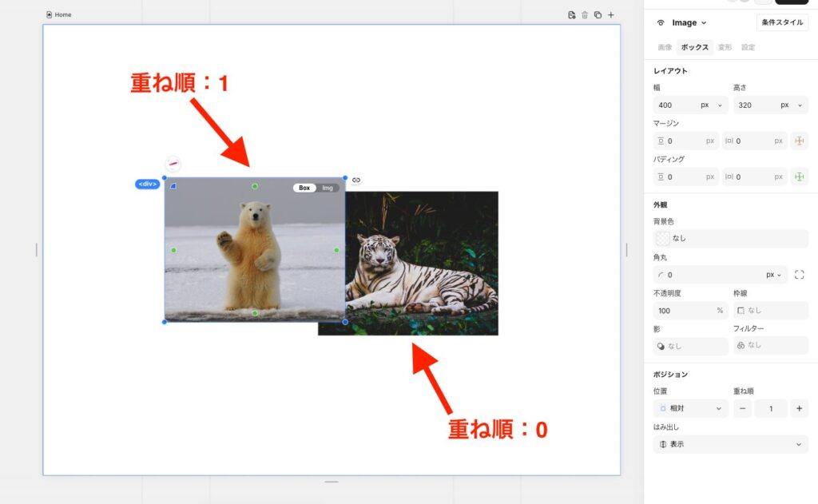Viewport: 818px width, 504px height.
Task: Toggle the visibility eye icon next to Image
Action: [x=661, y=23]
